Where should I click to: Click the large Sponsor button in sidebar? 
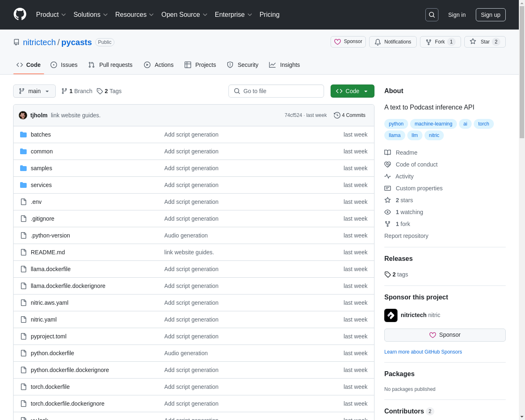coord(445,335)
